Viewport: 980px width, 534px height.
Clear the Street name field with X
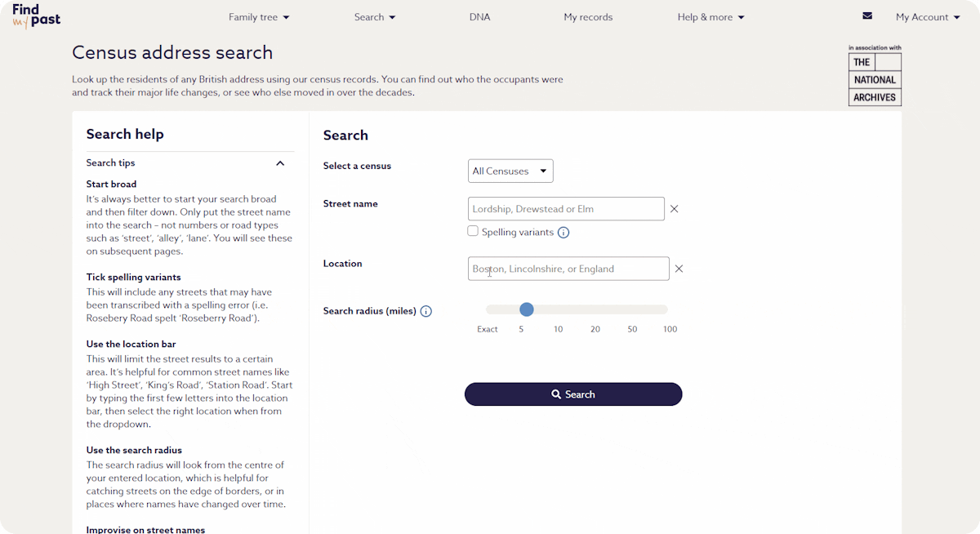coord(675,209)
